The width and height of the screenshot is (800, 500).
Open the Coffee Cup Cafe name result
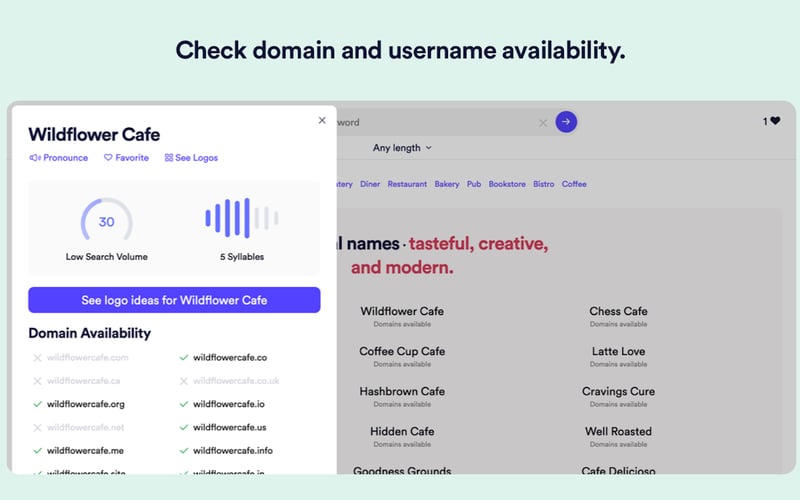402,352
